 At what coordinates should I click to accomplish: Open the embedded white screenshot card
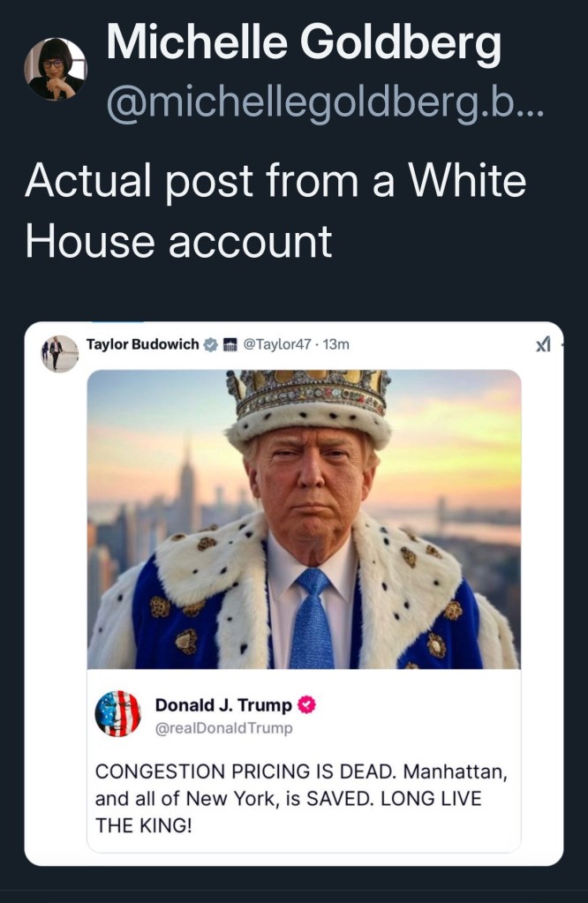294,594
